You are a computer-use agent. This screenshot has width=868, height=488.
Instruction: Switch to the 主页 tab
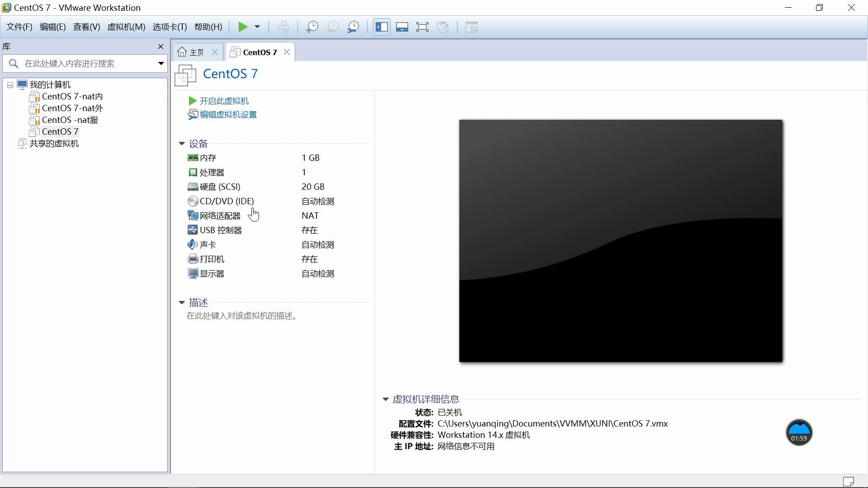coord(196,52)
